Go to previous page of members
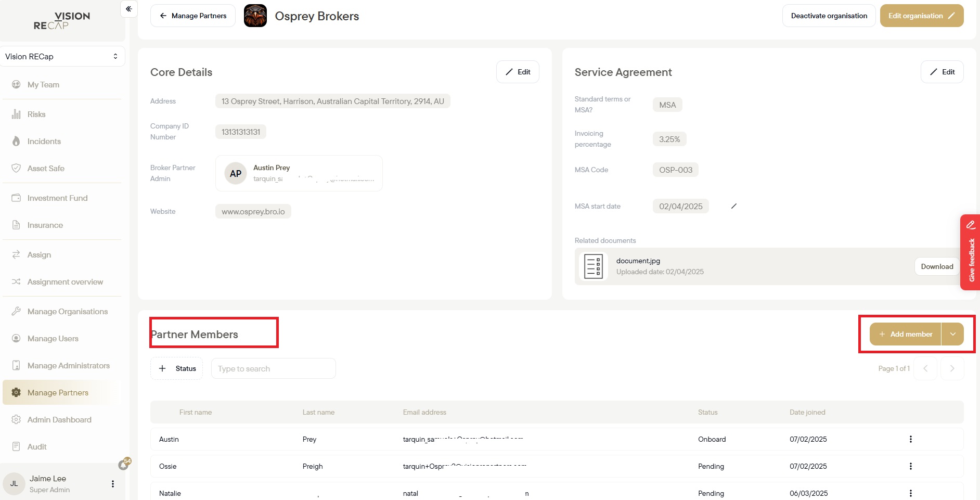The image size is (980, 500). coord(925,368)
